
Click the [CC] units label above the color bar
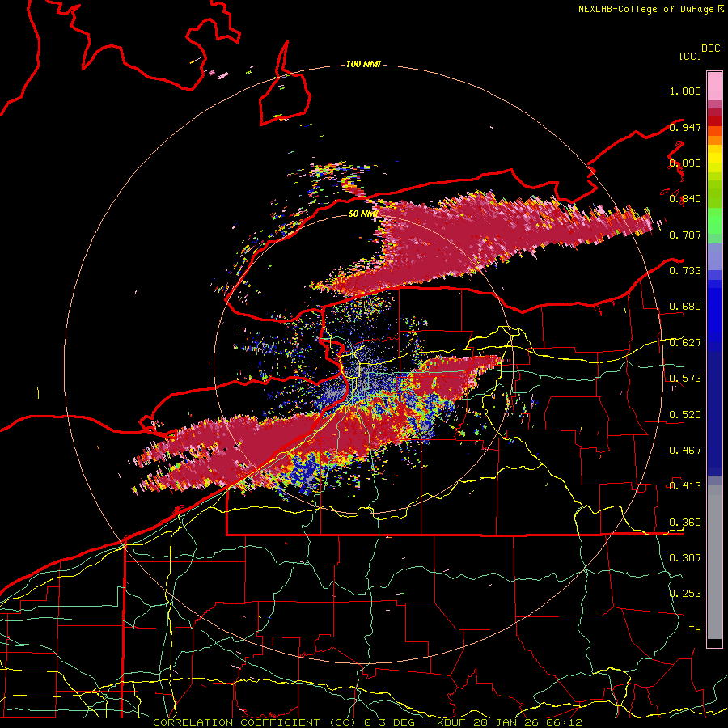[x=690, y=56]
